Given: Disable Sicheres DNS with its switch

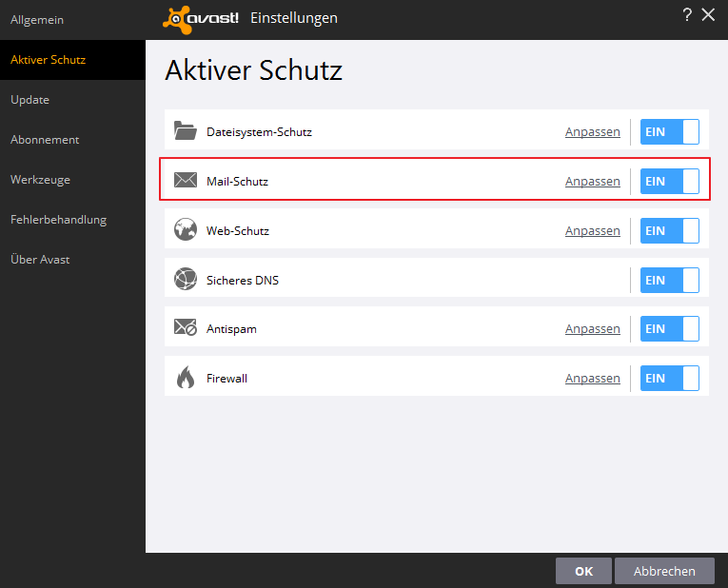Looking at the screenshot, I should tap(670, 281).
